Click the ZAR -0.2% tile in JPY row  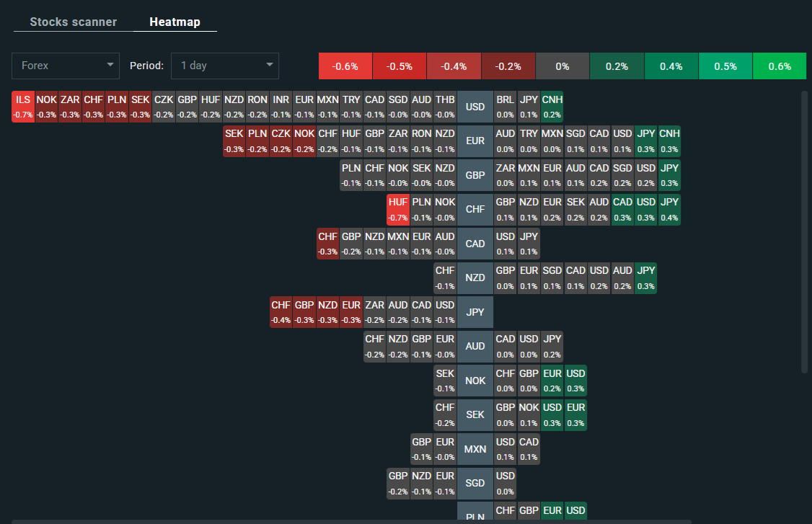click(x=374, y=312)
